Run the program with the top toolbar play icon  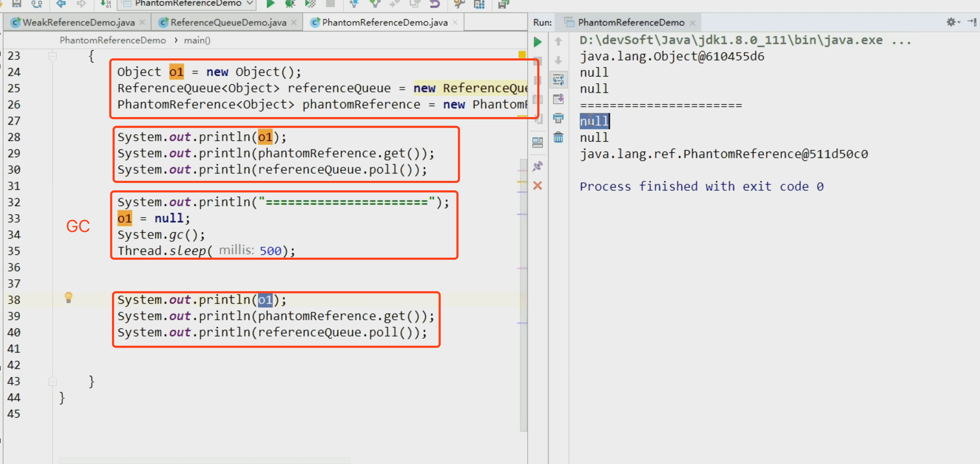pyautogui.click(x=270, y=4)
